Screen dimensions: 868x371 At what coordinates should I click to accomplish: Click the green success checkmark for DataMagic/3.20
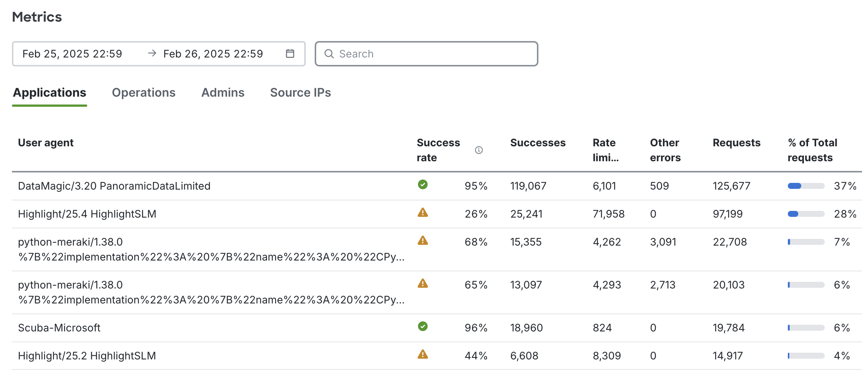(x=423, y=185)
